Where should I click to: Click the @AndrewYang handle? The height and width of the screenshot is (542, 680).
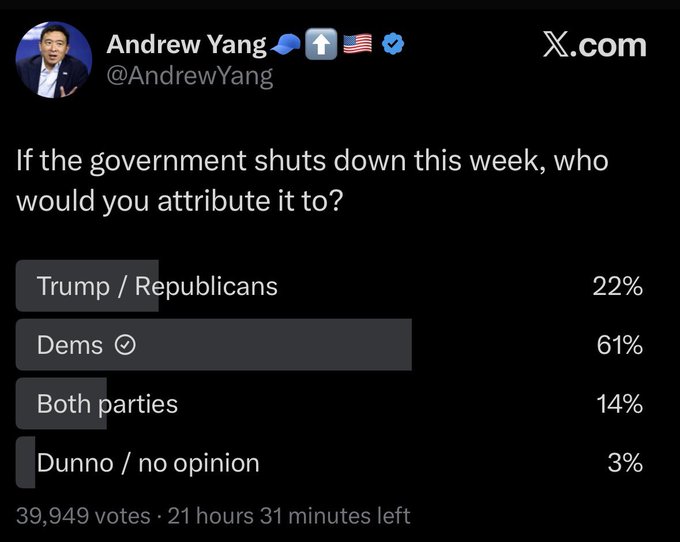[189, 76]
